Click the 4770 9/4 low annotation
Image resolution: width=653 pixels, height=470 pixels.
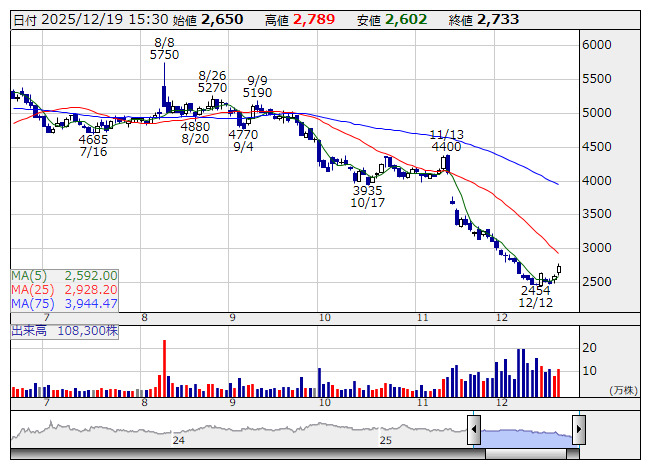[243, 141]
